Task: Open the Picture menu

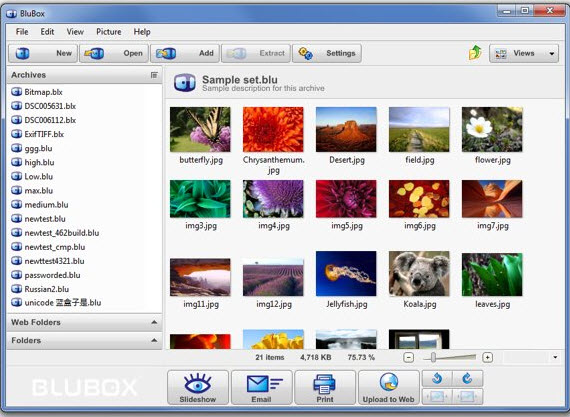Action: (109, 32)
